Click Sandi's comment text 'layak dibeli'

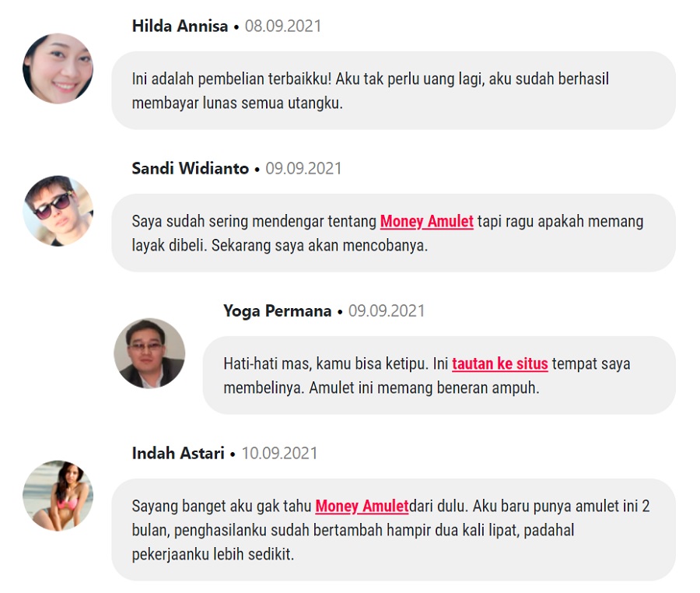tap(170, 245)
